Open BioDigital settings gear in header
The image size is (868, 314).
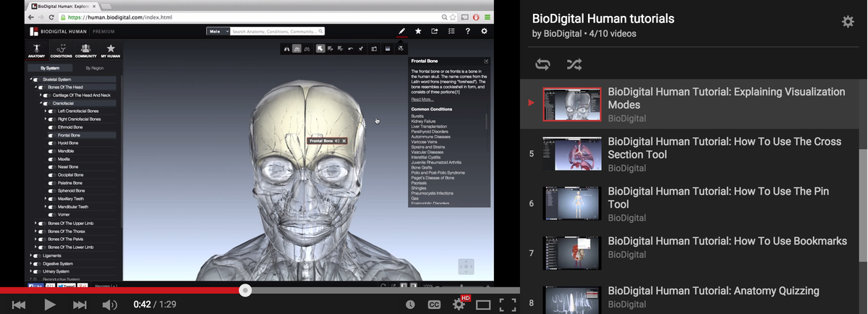coord(484,31)
